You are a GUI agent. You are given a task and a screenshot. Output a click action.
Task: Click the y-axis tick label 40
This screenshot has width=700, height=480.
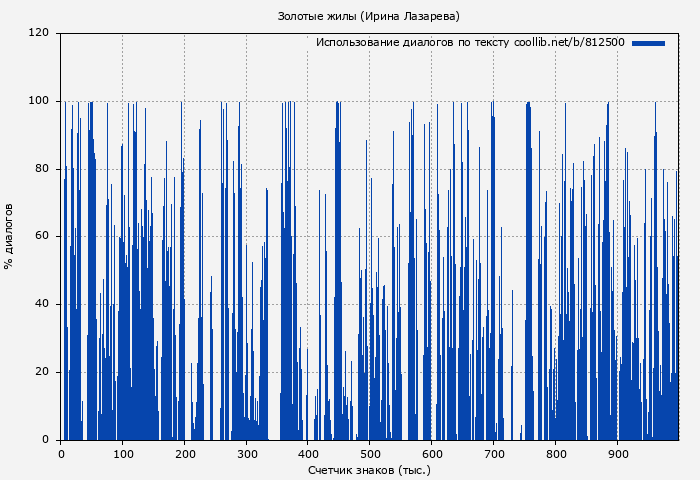(x=42, y=304)
